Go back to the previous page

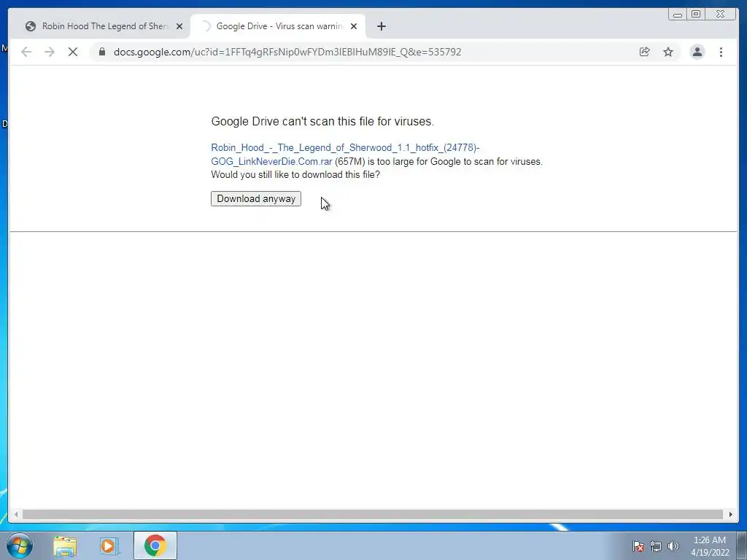[26, 52]
